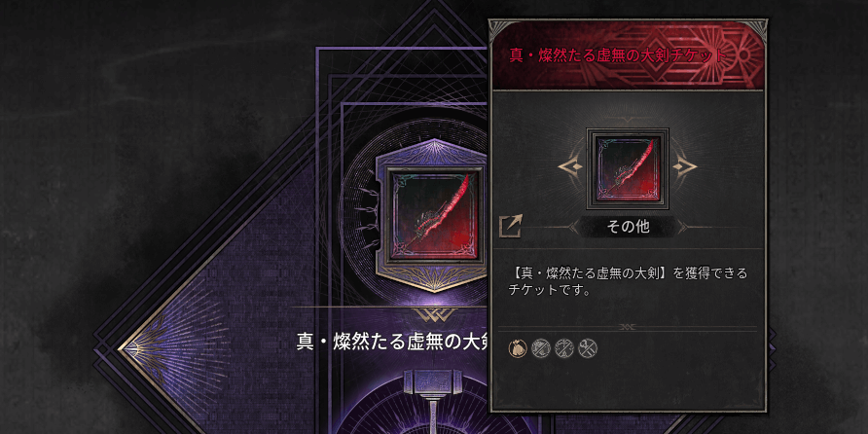Screen dimensions: 868x434
Task: Select previous item with left ornate arrow
Action: (573, 166)
